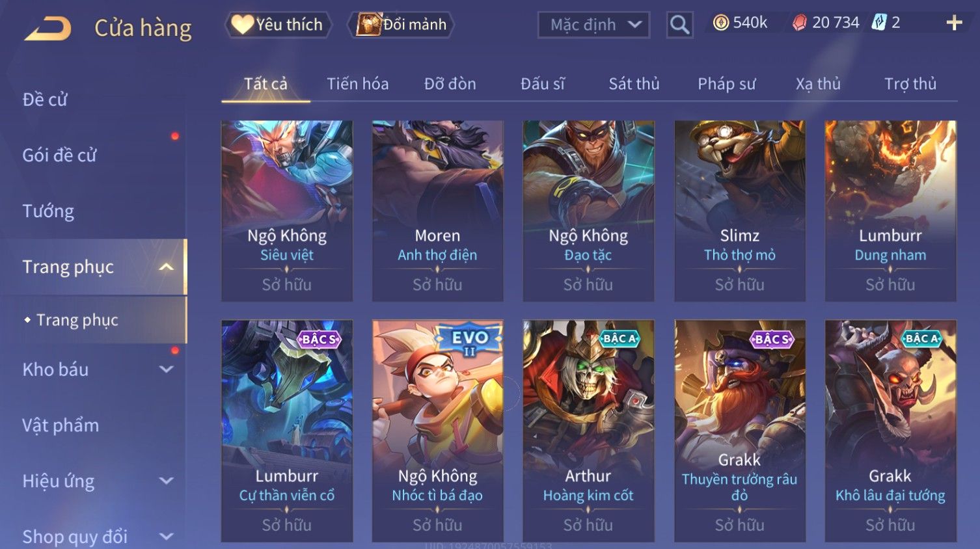Switch to the Pháp sư tab
Screen dimensions: 980x549
726,84
